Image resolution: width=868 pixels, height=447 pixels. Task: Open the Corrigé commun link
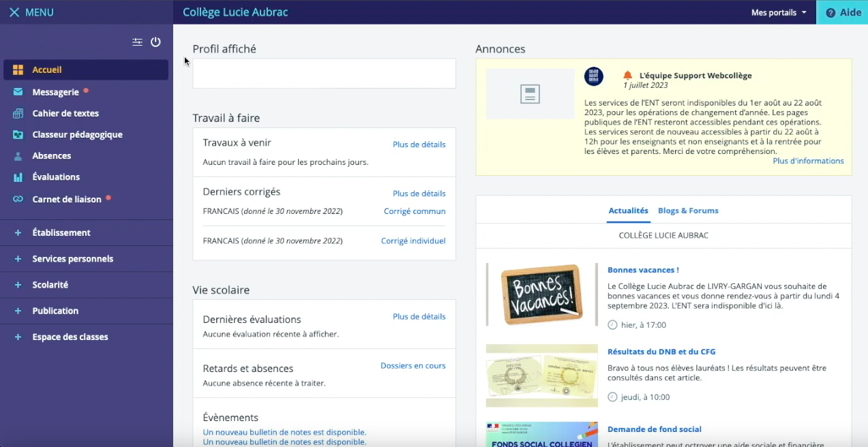414,211
